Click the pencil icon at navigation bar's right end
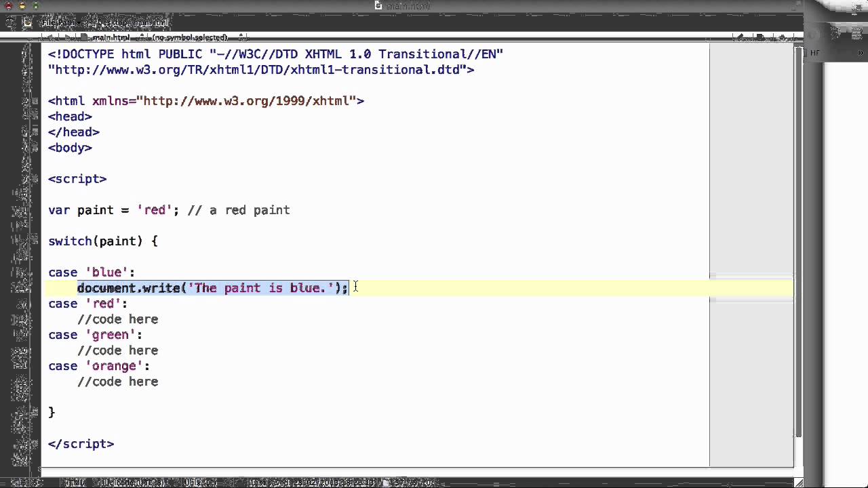The image size is (868, 488). tap(741, 37)
